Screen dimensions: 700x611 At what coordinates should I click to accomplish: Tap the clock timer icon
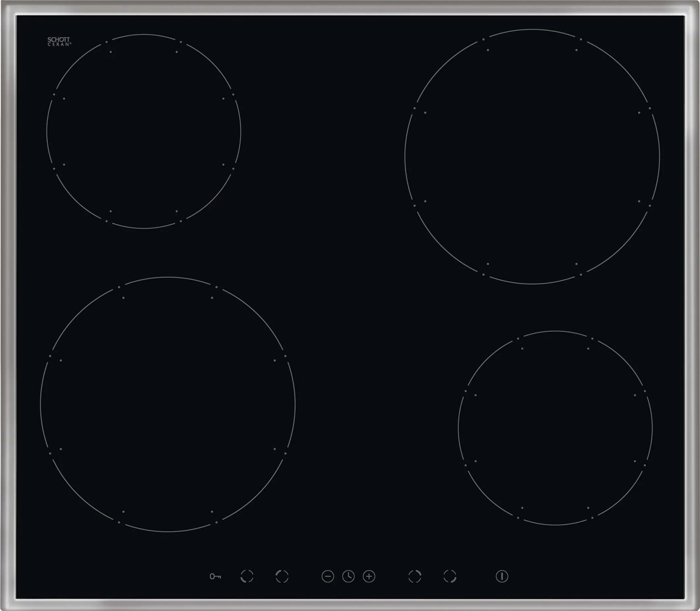pos(348,576)
